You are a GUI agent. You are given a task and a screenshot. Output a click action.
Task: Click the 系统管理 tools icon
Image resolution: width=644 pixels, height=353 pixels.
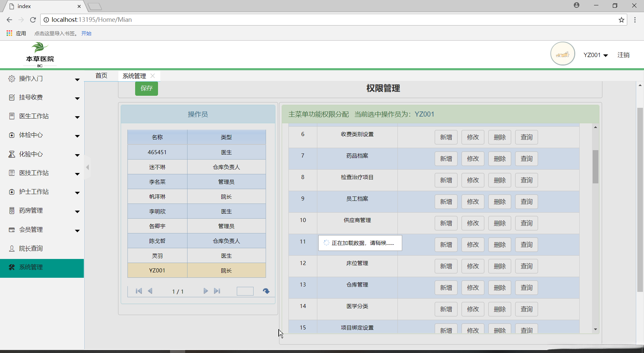tap(12, 267)
